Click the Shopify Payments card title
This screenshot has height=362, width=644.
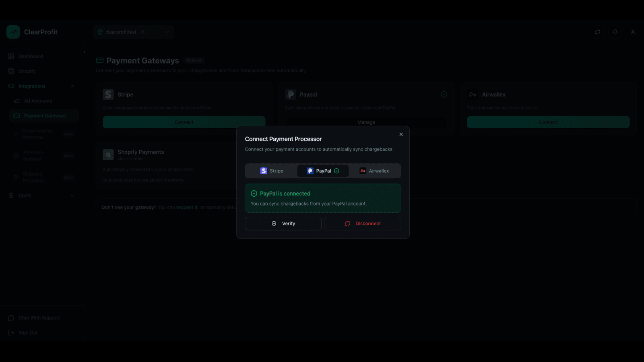coord(141,152)
